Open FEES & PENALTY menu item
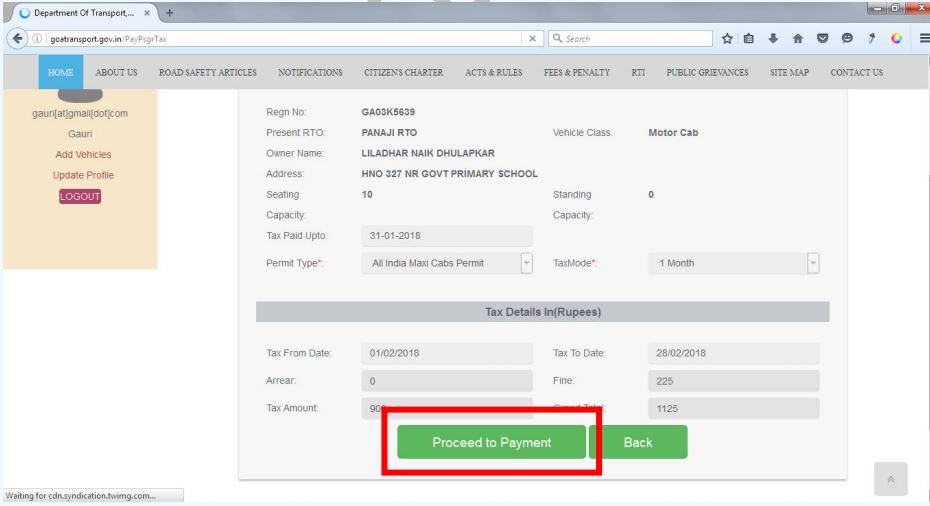The image size is (930, 506). coord(577,72)
